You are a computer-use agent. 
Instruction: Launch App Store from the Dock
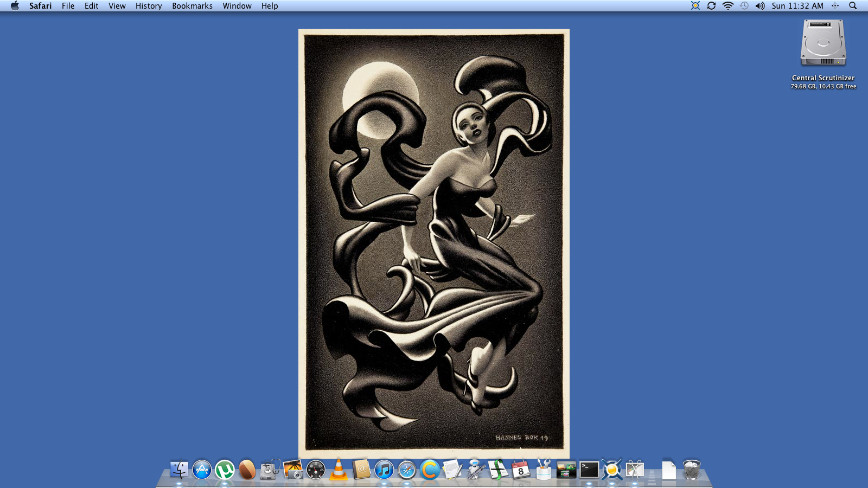click(x=202, y=470)
